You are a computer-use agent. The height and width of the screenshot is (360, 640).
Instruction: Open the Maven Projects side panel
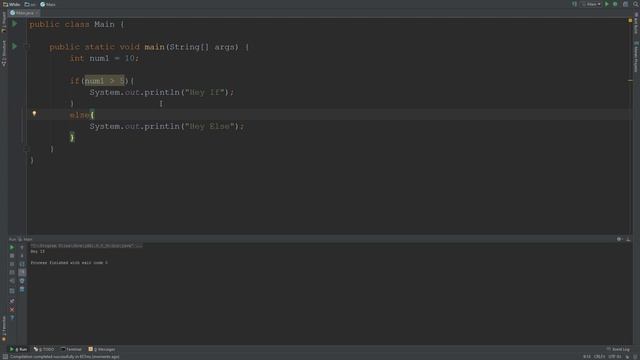[636, 57]
